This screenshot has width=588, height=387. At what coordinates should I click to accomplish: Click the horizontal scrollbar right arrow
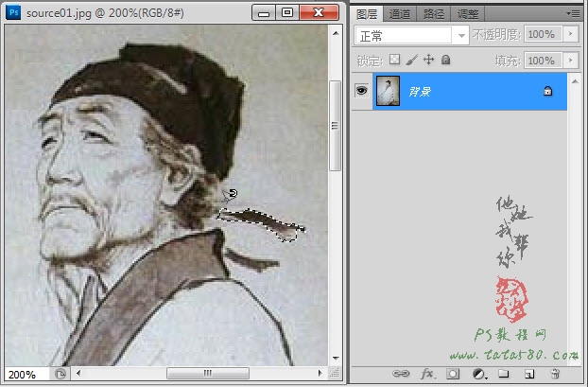(320, 373)
